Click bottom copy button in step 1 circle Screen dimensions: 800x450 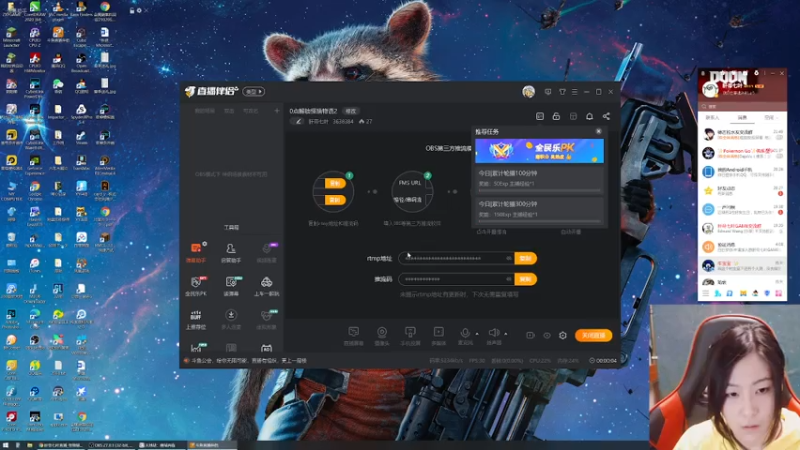coord(335,200)
